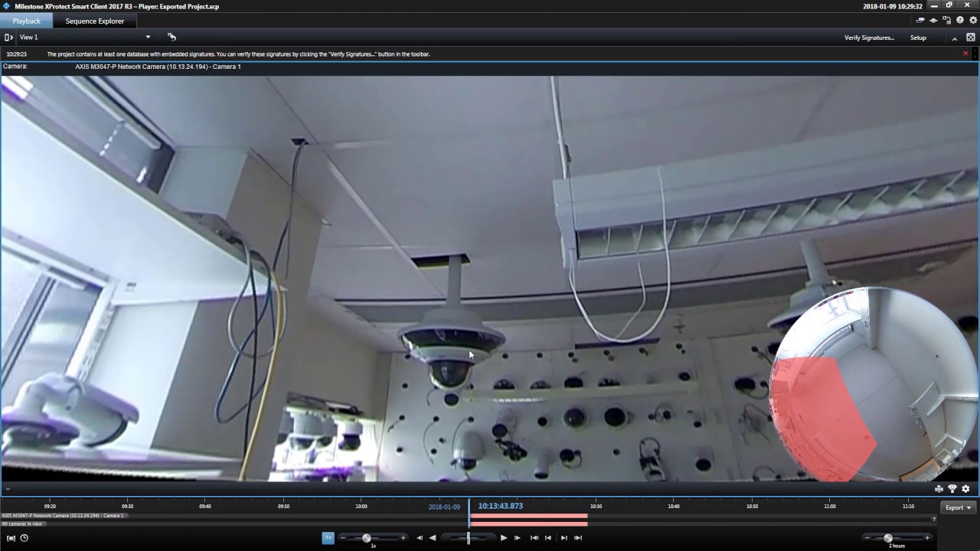Decrease playback speed with minus

[x=342, y=538]
